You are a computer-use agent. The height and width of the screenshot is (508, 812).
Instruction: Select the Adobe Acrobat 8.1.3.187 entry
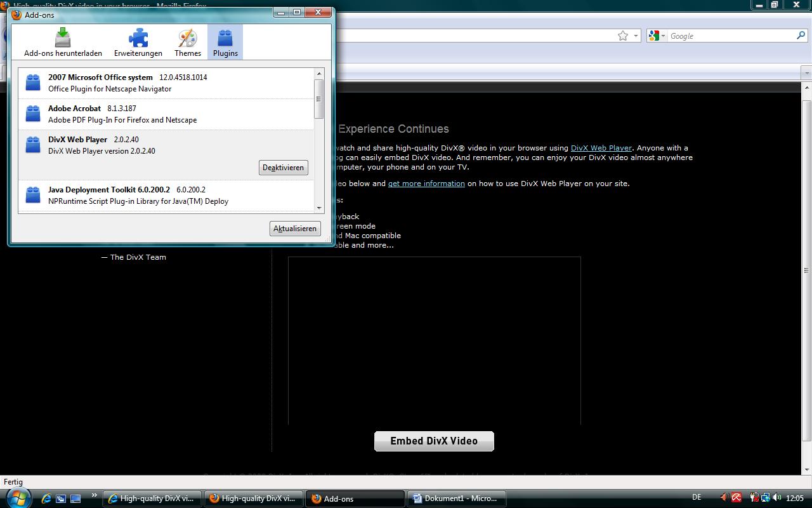click(166, 114)
